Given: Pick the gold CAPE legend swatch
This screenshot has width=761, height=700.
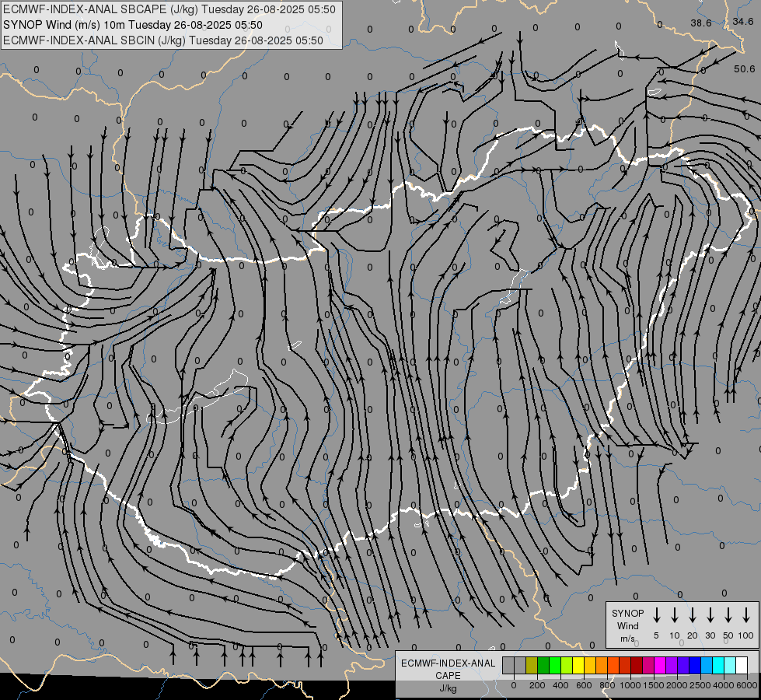Looking at the screenshot, I should tap(590, 665).
